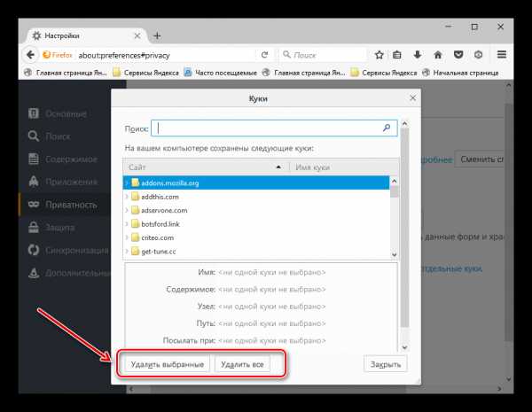Screen dimensions: 532x412
Task: Open the downloads arrow icon
Action: (x=417, y=55)
